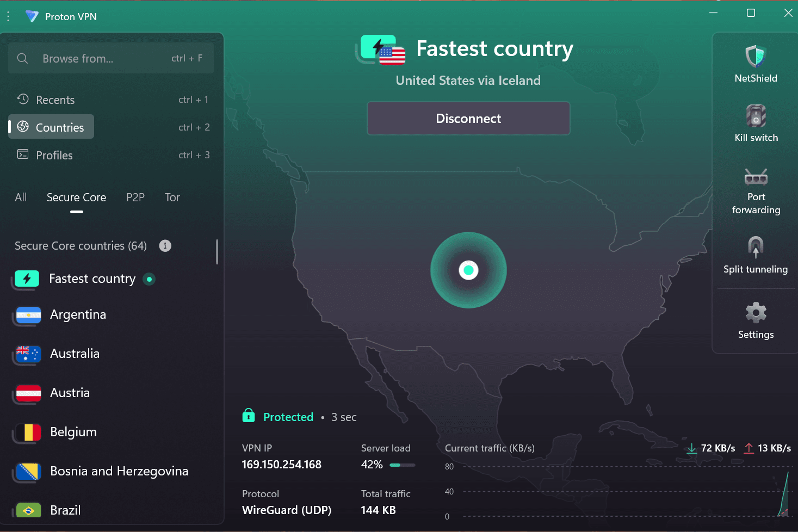
Task: Select the Tor filter tab
Action: pos(172,197)
